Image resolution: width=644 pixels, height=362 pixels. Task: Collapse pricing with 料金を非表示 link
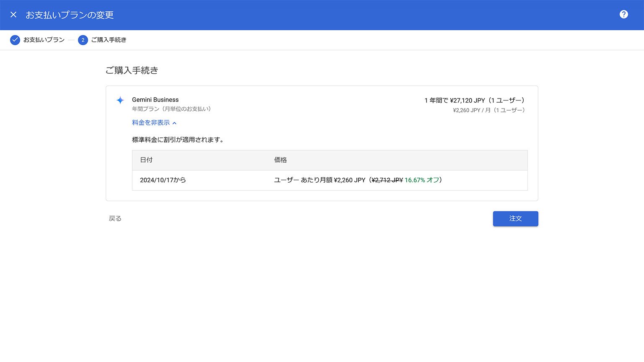point(154,123)
